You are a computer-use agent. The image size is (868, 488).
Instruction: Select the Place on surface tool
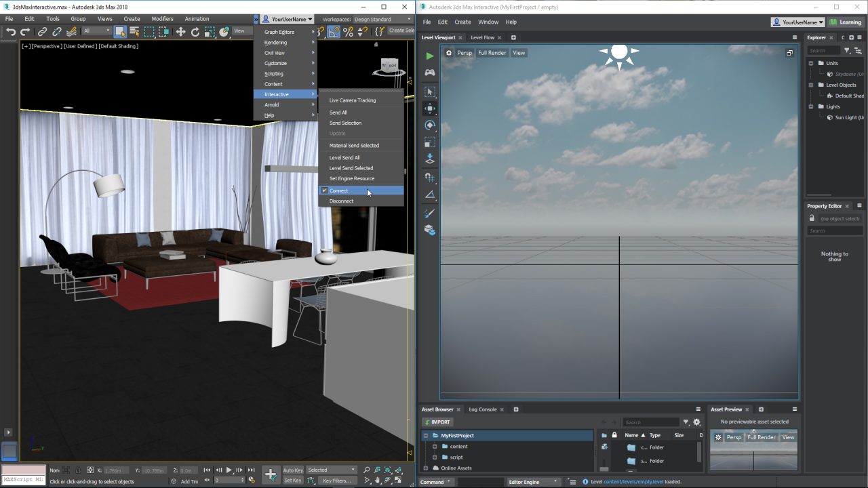click(429, 159)
